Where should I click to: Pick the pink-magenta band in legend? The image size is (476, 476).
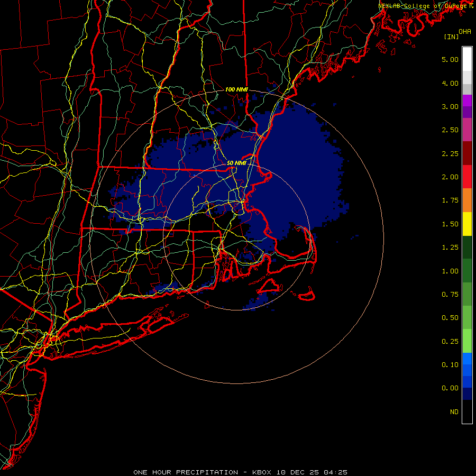(467, 130)
